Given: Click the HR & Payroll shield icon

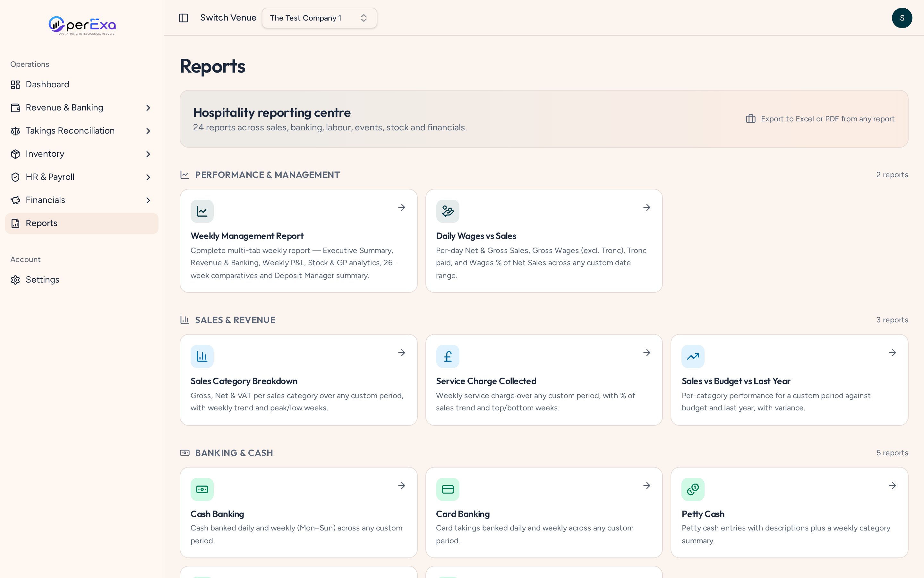Looking at the screenshot, I should pos(15,177).
